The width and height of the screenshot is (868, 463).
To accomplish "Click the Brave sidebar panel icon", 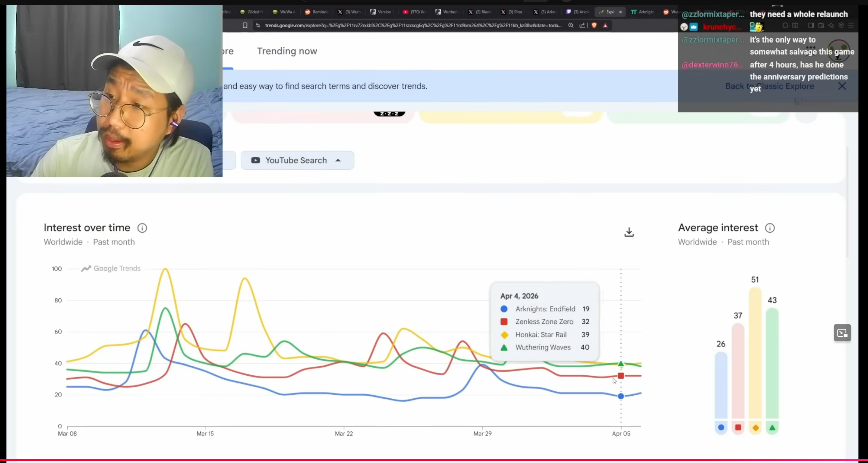I will click(x=811, y=25).
